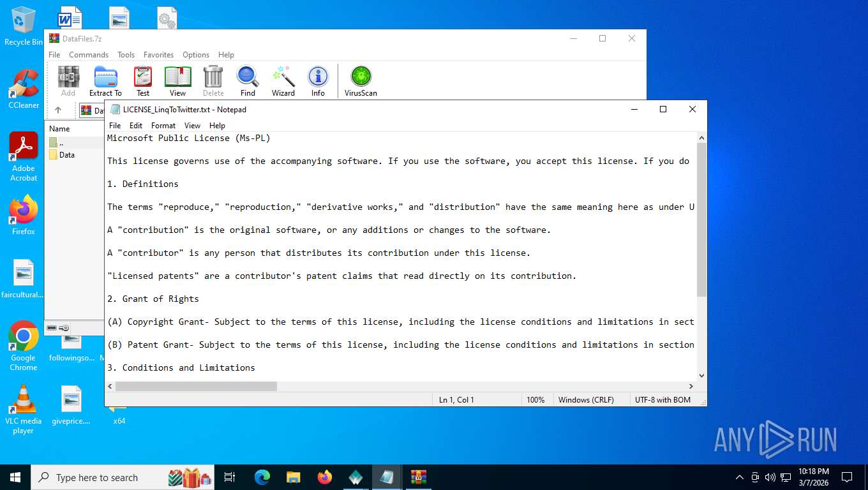Open Notepad Help menu

(x=217, y=126)
